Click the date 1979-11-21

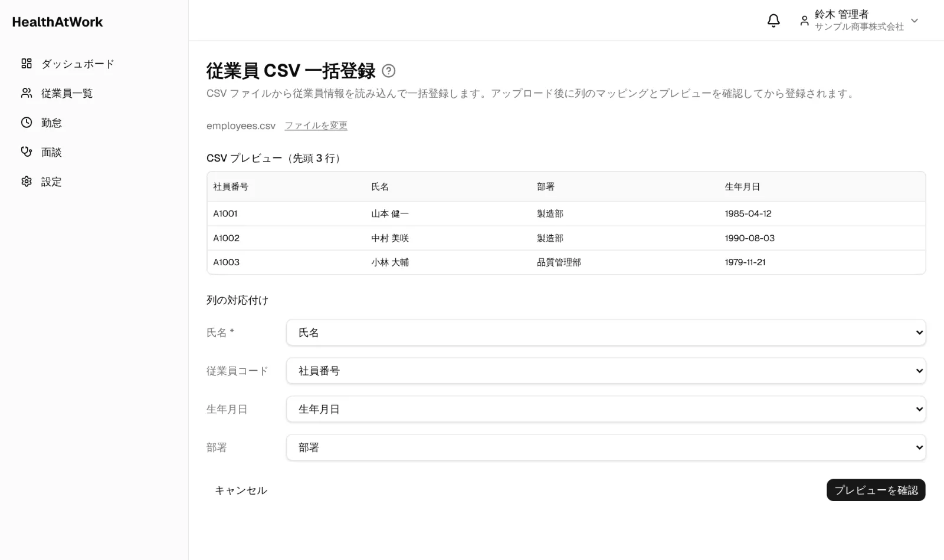[745, 262]
